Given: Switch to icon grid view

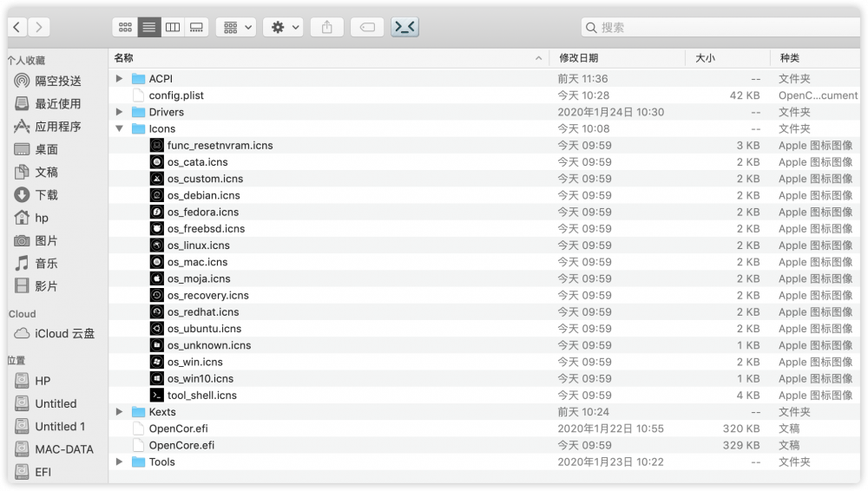Looking at the screenshot, I should coord(125,27).
